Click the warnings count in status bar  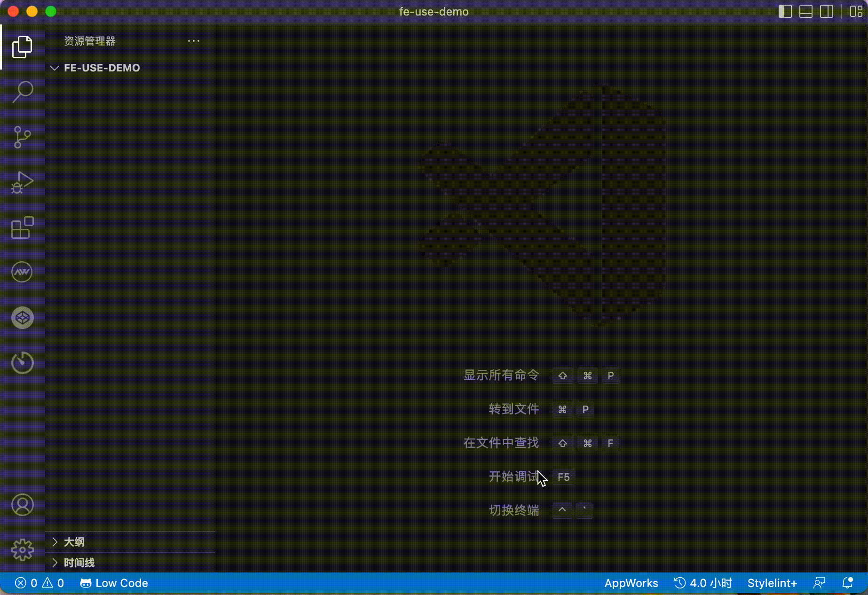click(53, 583)
